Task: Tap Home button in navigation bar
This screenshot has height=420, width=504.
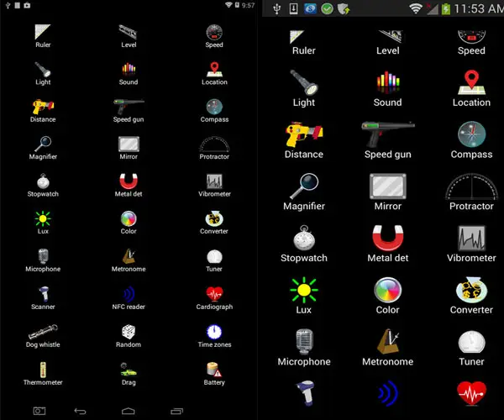Action: pyautogui.click(x=128, y=411)
